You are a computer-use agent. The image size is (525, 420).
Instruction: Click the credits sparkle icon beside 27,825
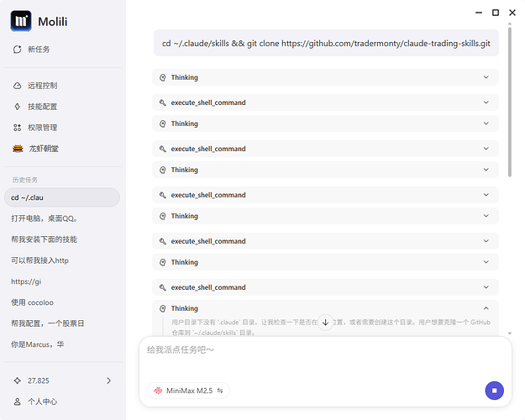[18, 381]
